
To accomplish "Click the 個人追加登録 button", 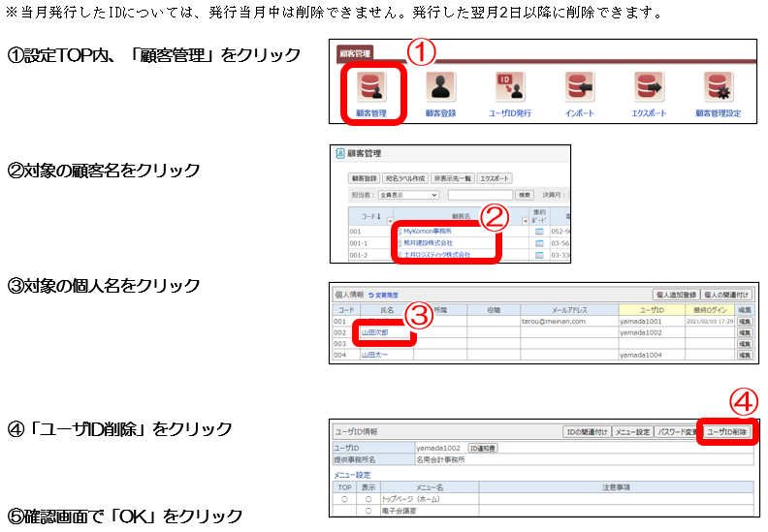I will pyautogui.click(x=676, y=295).
